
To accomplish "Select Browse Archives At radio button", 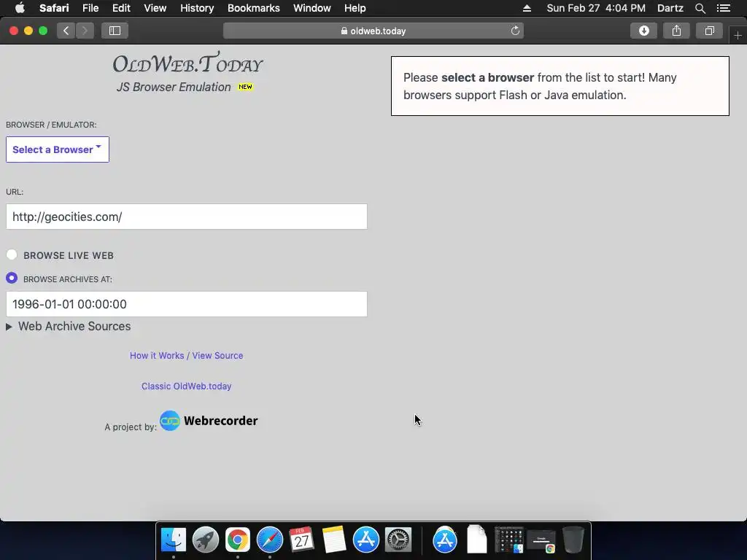I will point(12,278).
